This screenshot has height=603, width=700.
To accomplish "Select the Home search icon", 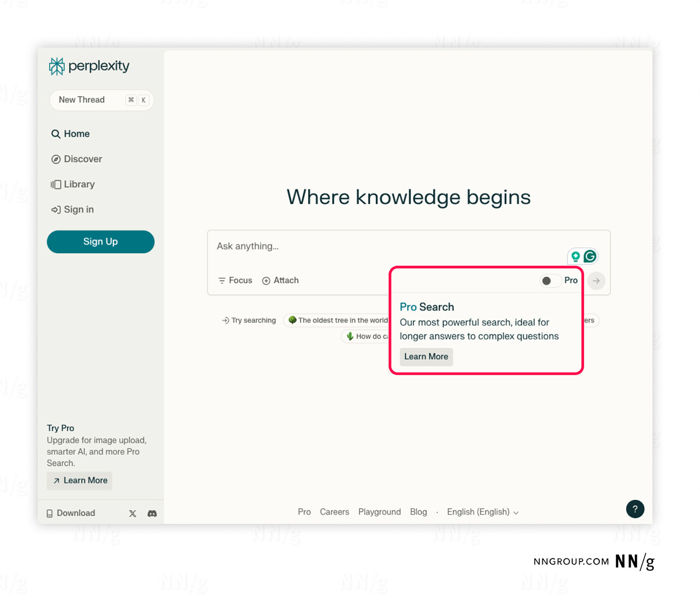I will pyautogui.click(x=56, y=134).
